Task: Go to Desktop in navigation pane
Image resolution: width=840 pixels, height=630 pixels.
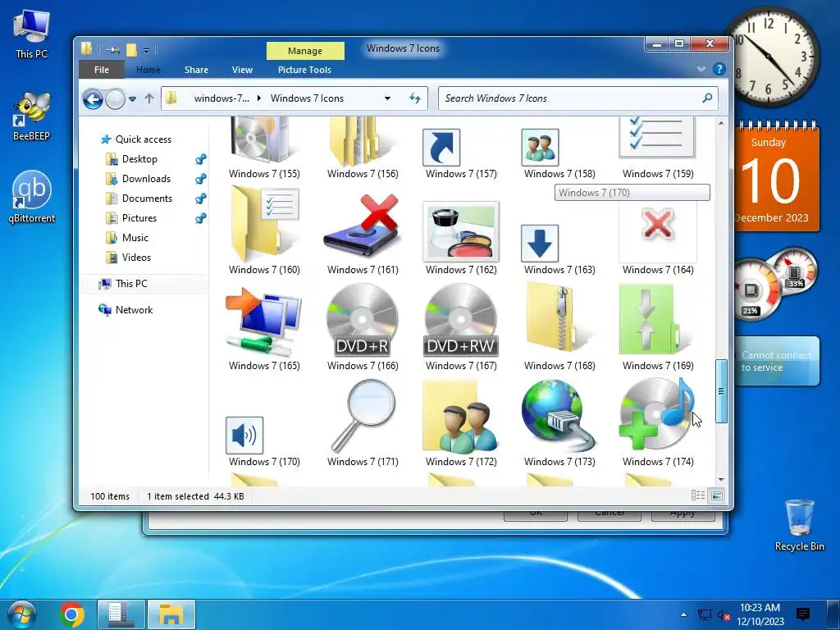Action: pos(139,159)
